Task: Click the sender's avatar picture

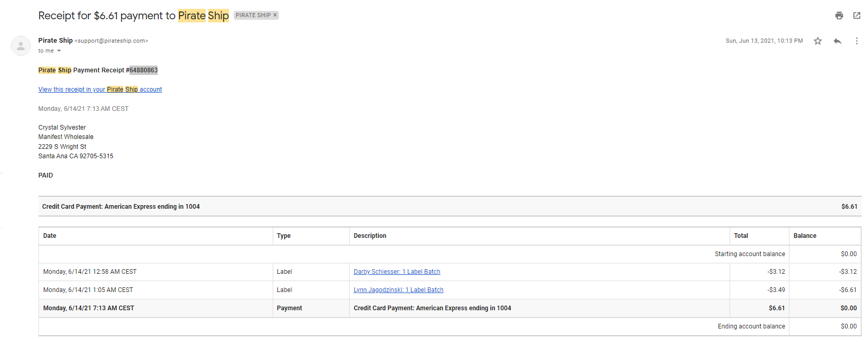Action: [21, 46]
